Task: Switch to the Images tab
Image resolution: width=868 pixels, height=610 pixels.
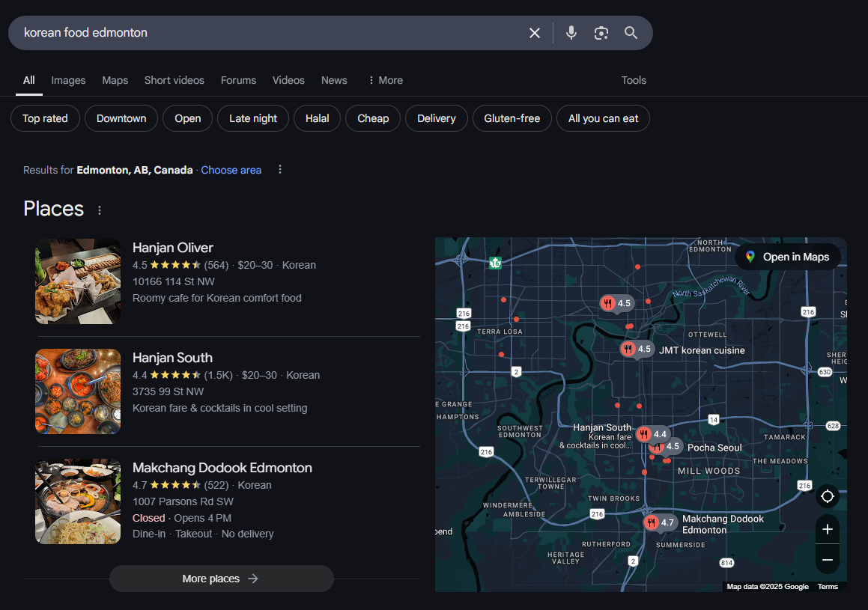Action: coord(68,80)
